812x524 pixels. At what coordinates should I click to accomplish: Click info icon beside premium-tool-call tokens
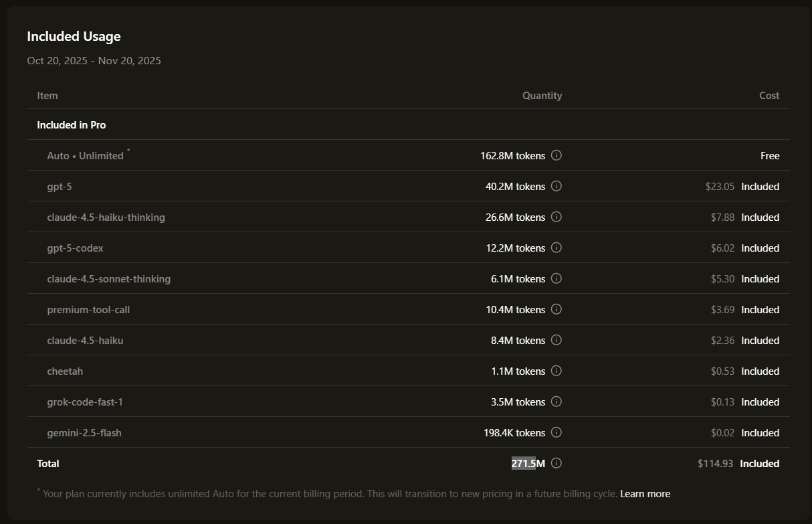tap(556, 309)
